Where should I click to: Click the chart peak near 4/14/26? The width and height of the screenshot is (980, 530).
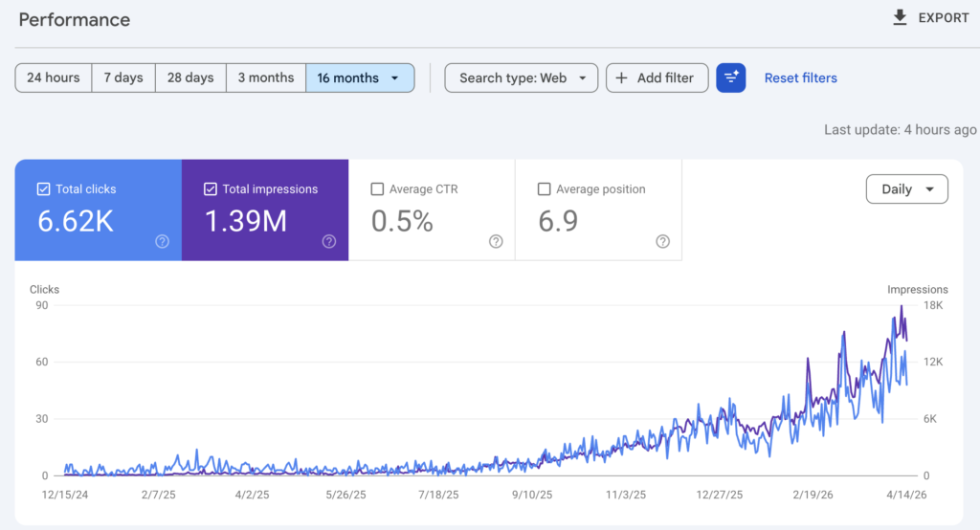click(901, 307)
